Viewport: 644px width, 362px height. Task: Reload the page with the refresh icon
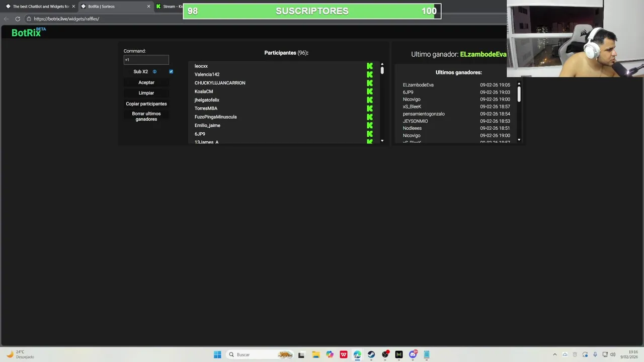18,19
